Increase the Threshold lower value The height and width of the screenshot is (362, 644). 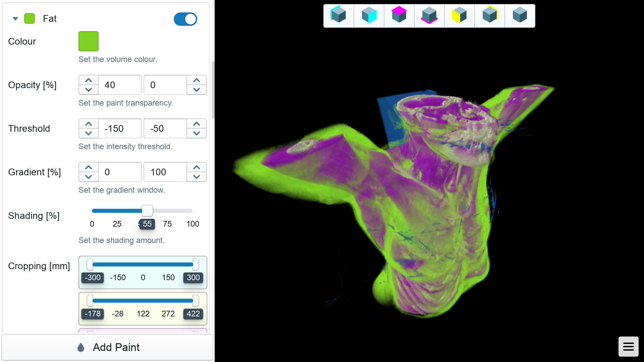pyautogui.click(x=89, y=124)
